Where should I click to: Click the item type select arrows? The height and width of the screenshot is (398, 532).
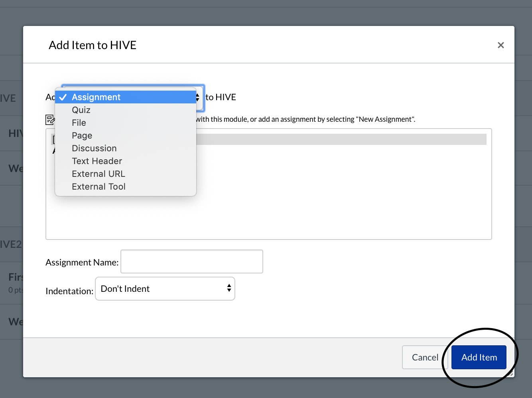(x=198, y=97)
